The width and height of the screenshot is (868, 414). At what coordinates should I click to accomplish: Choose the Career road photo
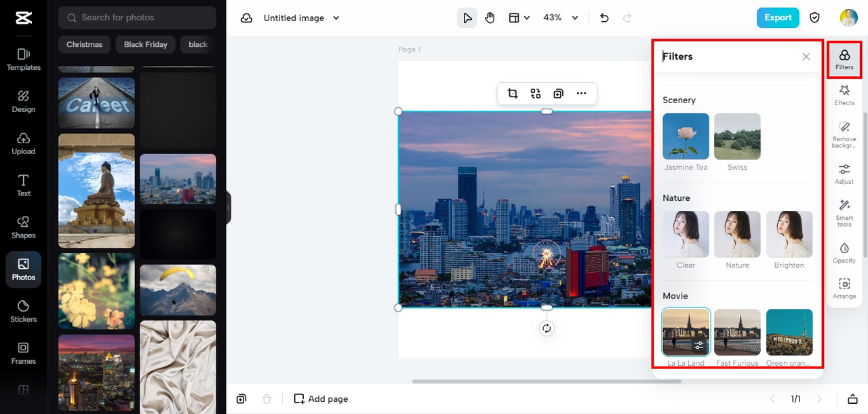point(96,102)
